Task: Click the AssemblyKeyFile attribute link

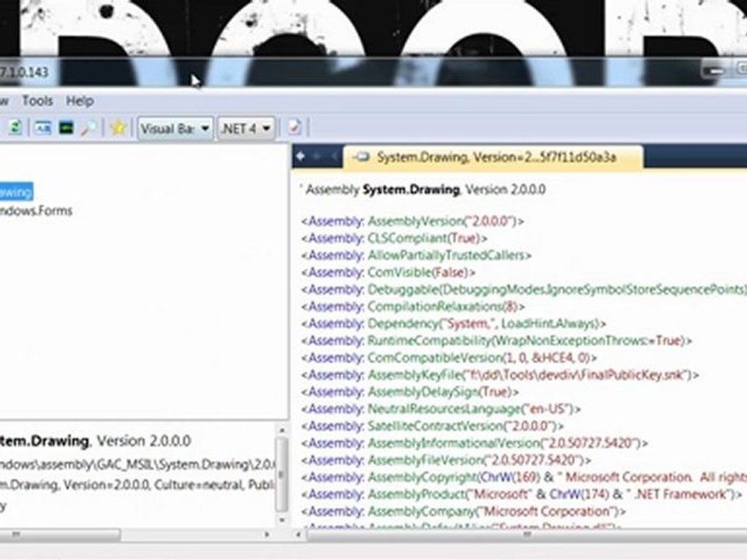Action: pyautogui.click(x=414, y=375)
